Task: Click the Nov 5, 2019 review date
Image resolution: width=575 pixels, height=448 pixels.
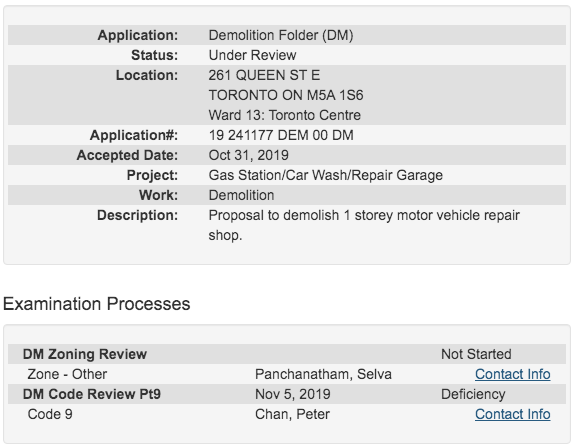Action: pyautogui.click(x=293, y=394)
